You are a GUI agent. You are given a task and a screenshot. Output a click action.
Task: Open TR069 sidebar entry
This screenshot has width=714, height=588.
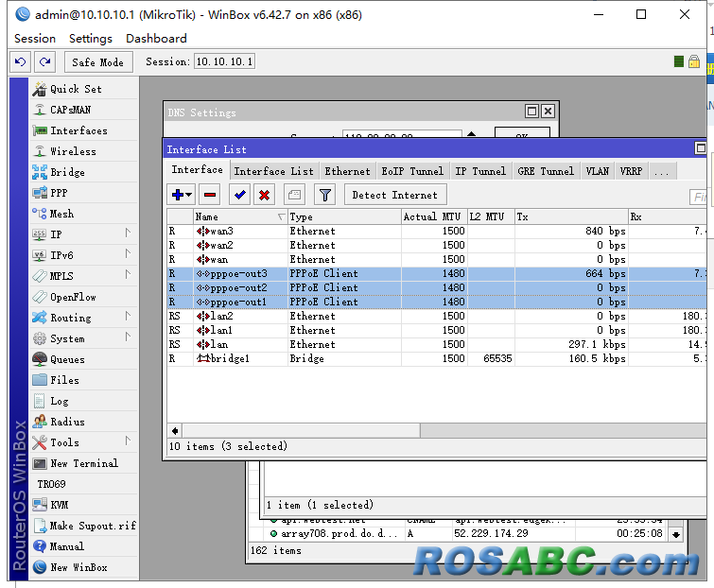click(84, 484)
